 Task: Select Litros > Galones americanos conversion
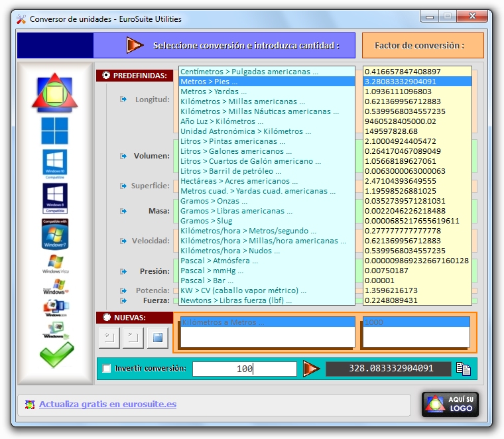[x=231, y=151]
